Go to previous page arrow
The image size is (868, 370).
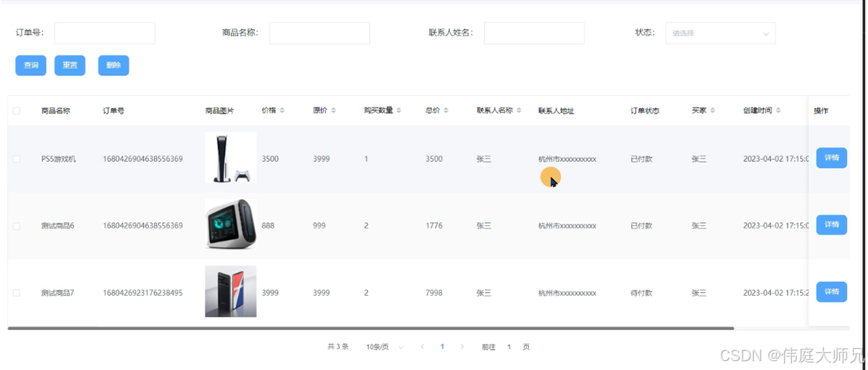coord(422,347)
